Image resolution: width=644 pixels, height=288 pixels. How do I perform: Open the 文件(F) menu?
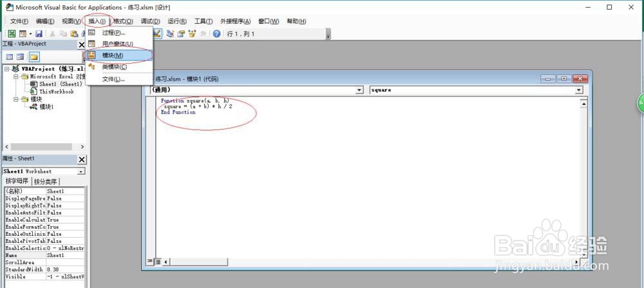pos(19,21)
